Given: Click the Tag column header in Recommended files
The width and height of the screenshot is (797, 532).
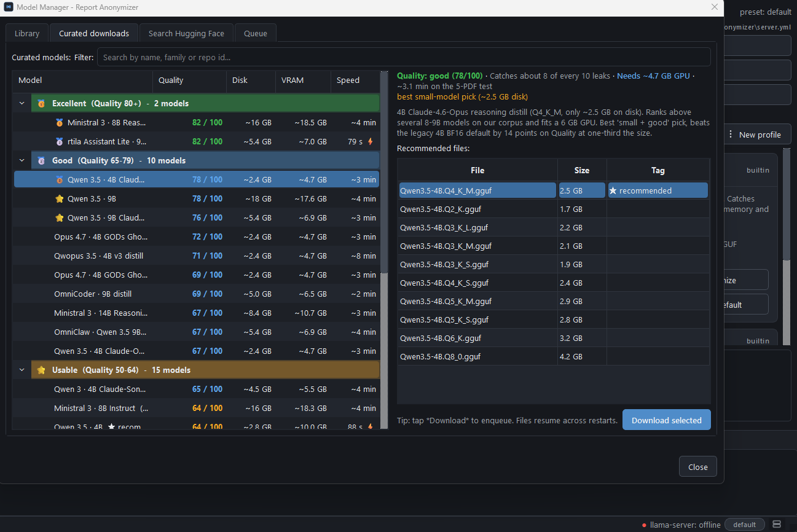Looking at the screenshot, I should 658,170.
